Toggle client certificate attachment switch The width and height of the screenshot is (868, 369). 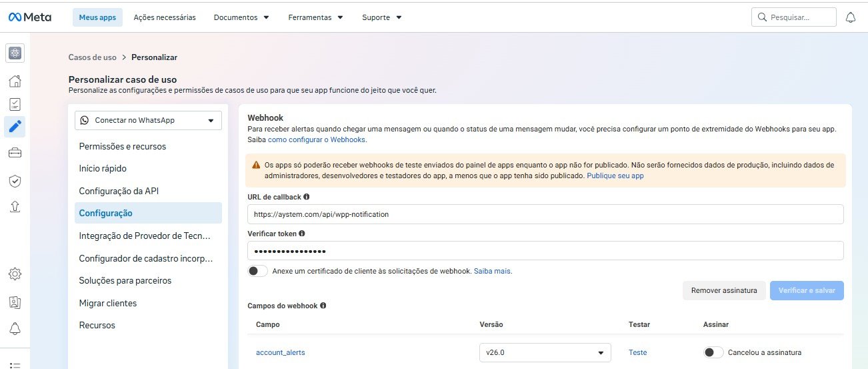(257, 271)
